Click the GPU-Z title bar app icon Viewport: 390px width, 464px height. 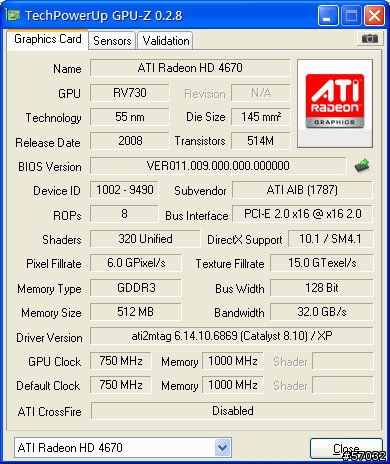13,15
